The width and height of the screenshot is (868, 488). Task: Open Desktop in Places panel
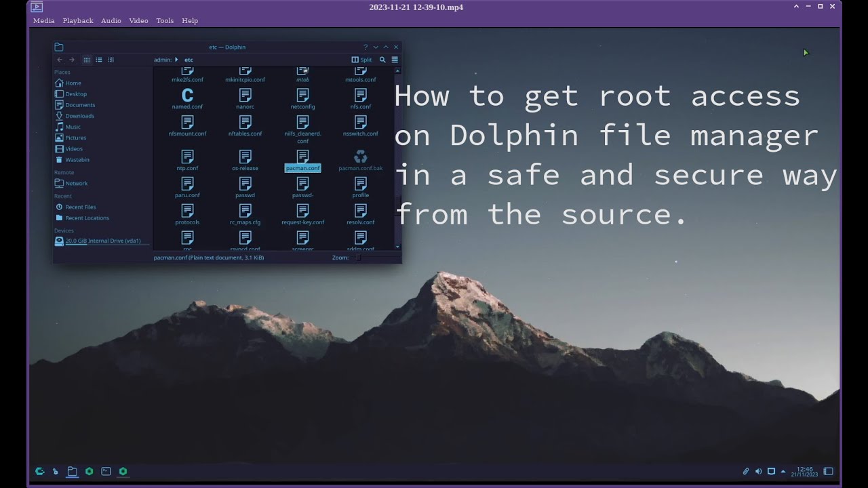(x=102, y=94)
